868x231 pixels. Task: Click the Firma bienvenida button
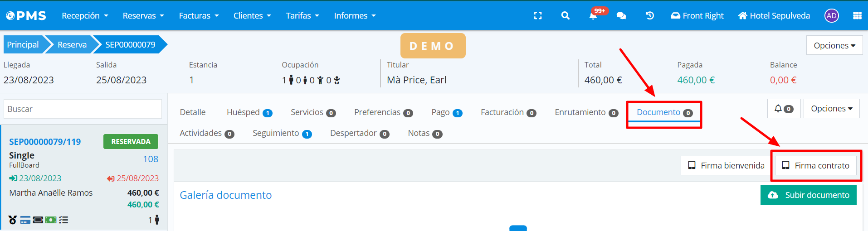click(726, 166)
